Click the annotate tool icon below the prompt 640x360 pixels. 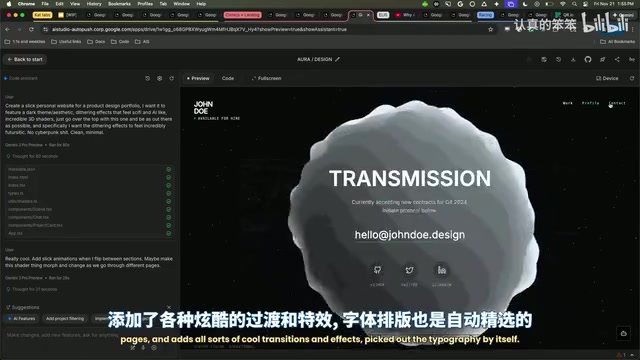(x=133, y=348)
